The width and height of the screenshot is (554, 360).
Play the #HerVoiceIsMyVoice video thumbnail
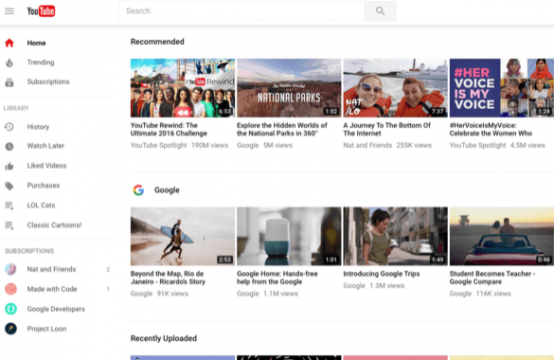point(502,88)
